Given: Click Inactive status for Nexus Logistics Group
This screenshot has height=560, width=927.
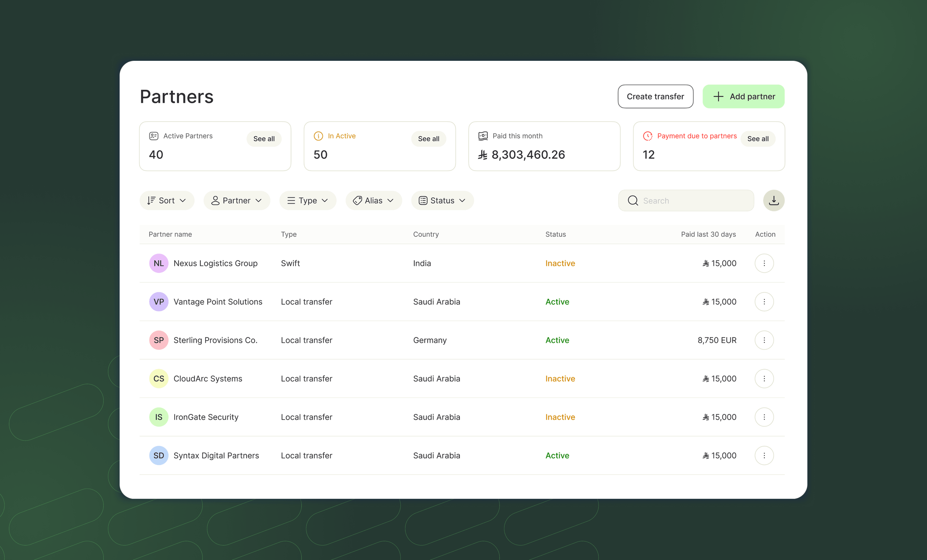Looking at the screenshot, I should coord(560,263).
